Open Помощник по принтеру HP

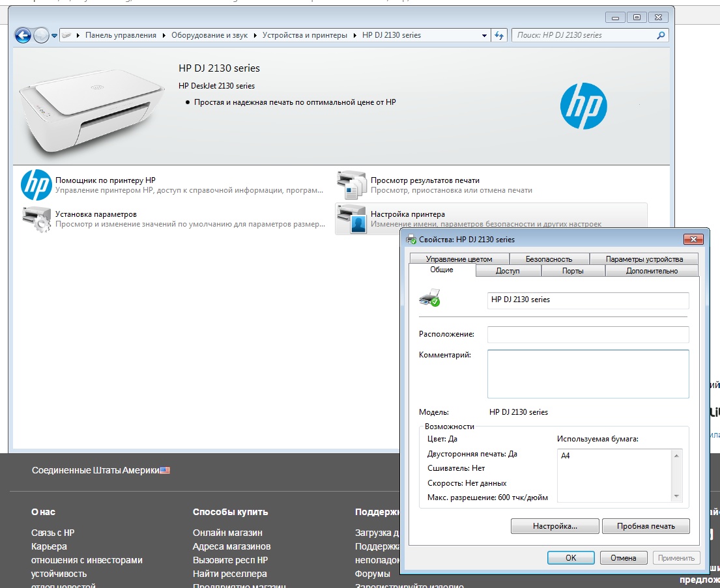tap(105, 180)
